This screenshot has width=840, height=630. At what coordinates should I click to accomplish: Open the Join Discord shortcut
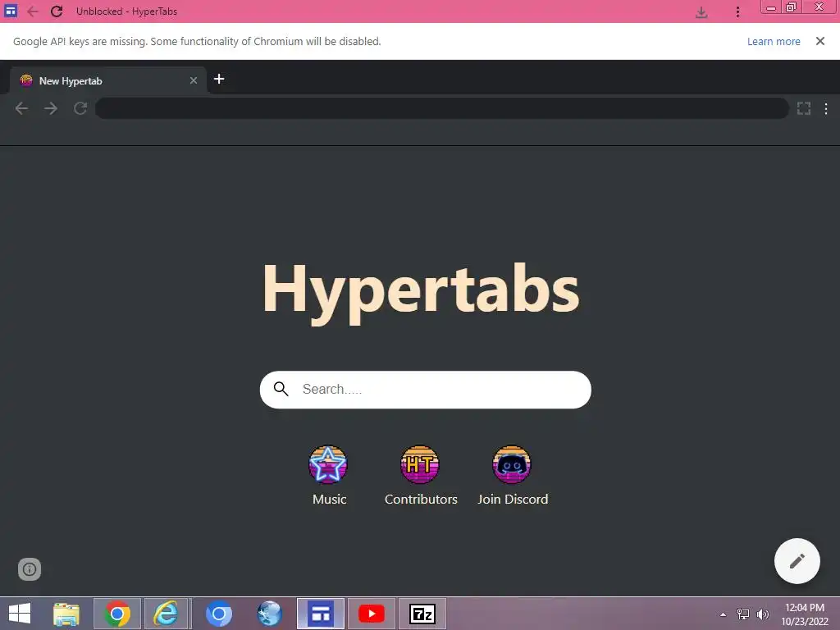(x=512, y=464)
